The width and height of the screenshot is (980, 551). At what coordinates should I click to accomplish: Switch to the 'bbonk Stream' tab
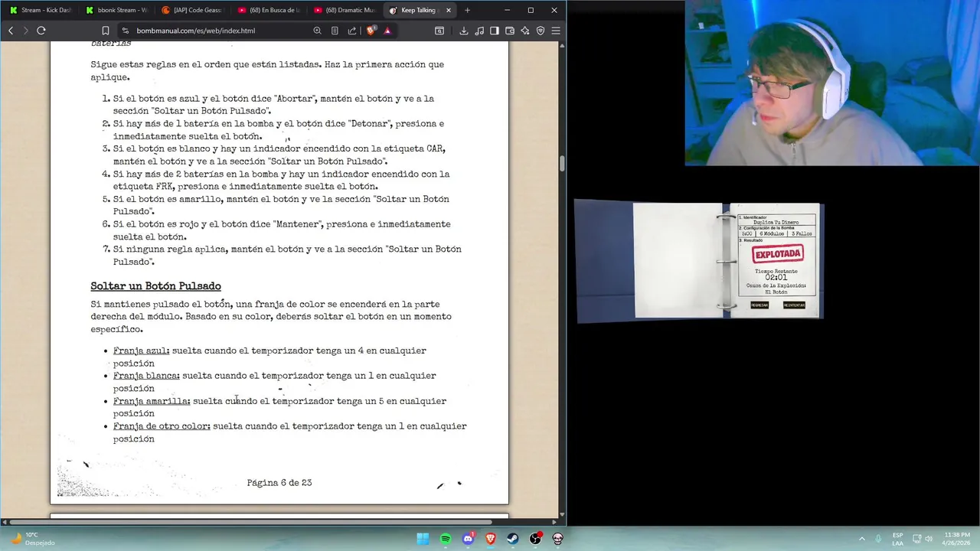(x=116, y=10)
